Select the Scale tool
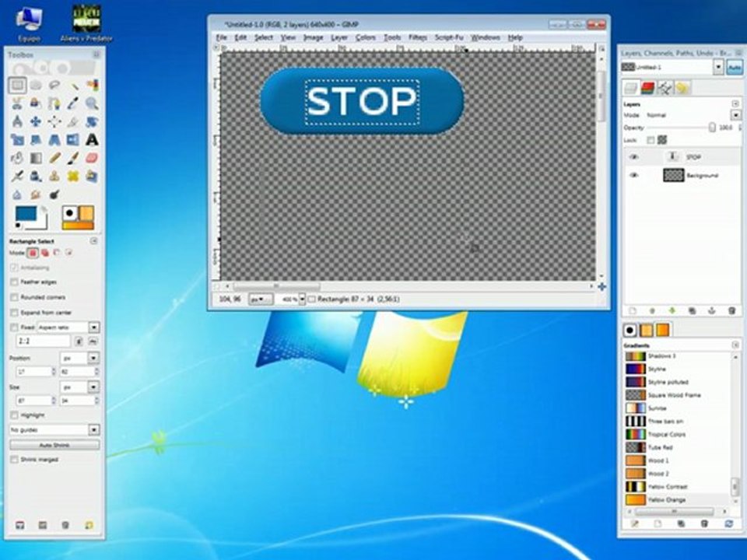This screenshot has width=747, height=560. click(18, 139)
